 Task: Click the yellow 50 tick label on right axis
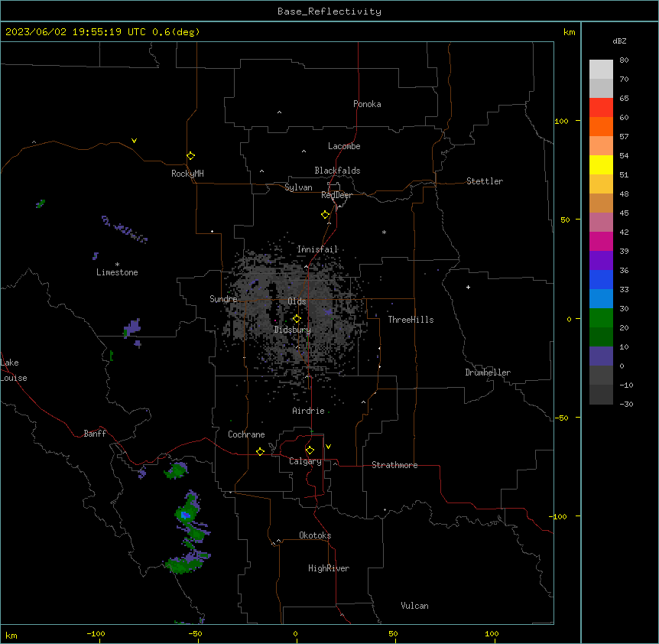coord(565,220)
